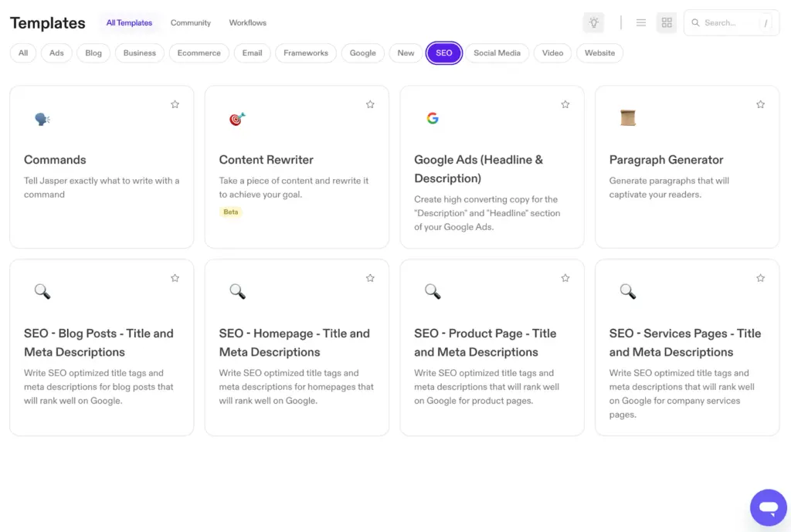The image size is (791, 532).
Task: Switch to the Community tab
Action: pyautogui.click(x=190, y=22)
